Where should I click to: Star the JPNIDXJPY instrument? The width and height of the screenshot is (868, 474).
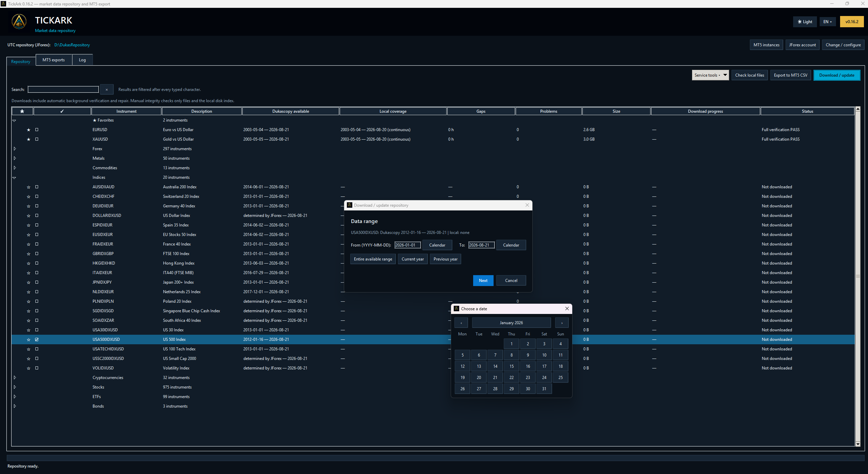(x=29, y=282)
